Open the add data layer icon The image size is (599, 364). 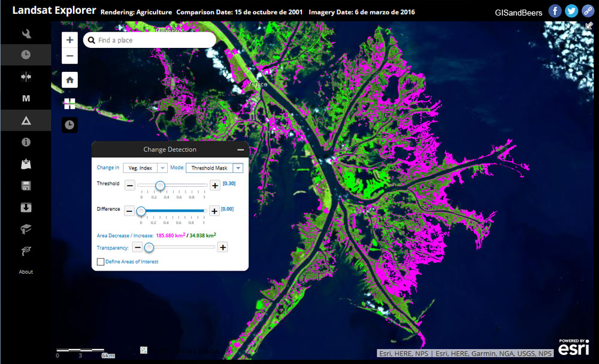26,164
